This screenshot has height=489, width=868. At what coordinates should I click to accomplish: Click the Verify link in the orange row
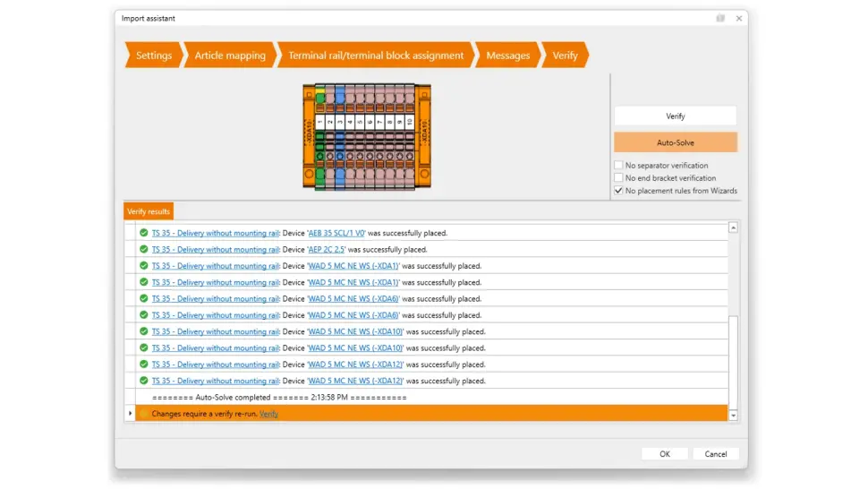[x=268, y=414]
